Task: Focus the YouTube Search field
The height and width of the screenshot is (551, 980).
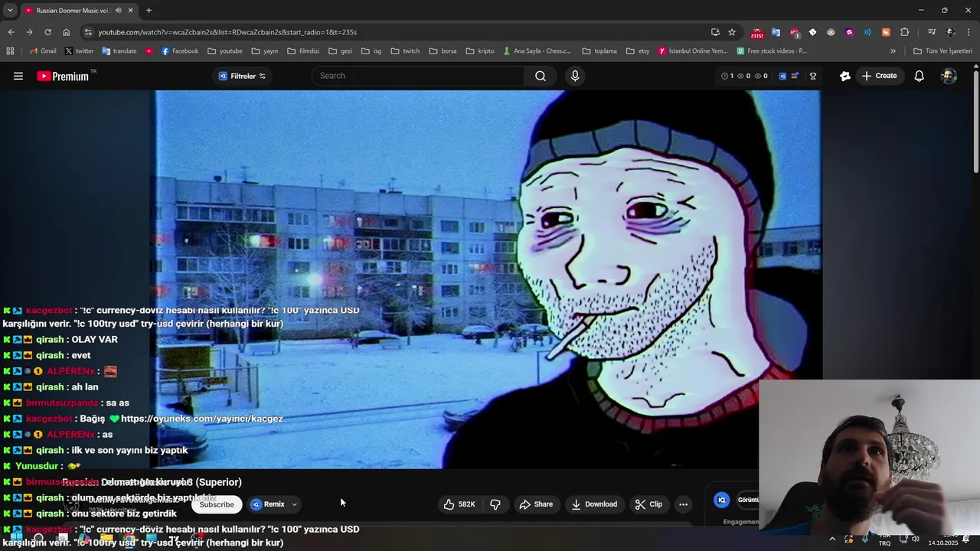Action: point(420,76)
